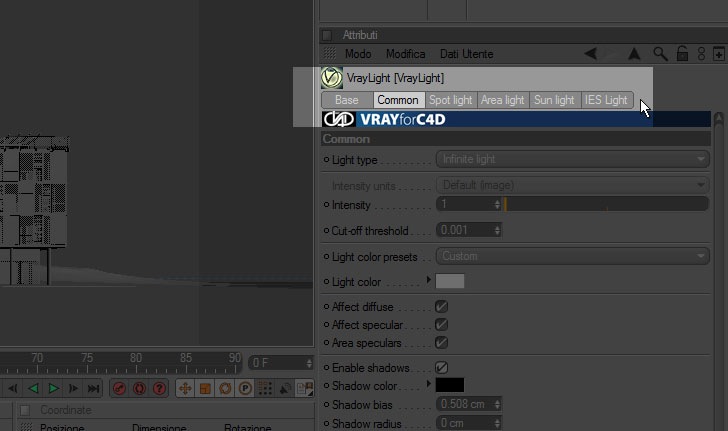The height and width of the screenshot is (431, 728).
Task: Open the Light color presets dropdown
Action: pos(572,256)
